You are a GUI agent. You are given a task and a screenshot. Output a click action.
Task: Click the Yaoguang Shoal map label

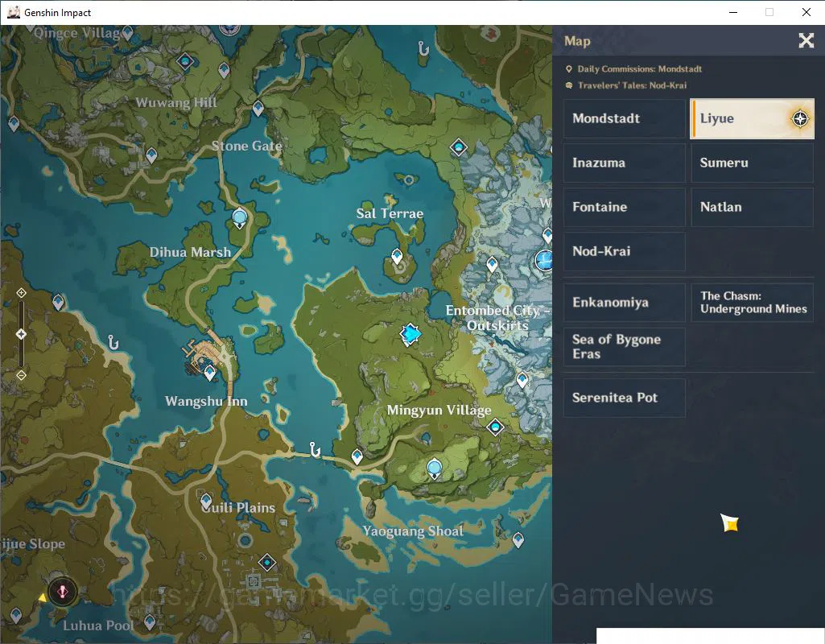pyautogui.click(x=413, y=531)
